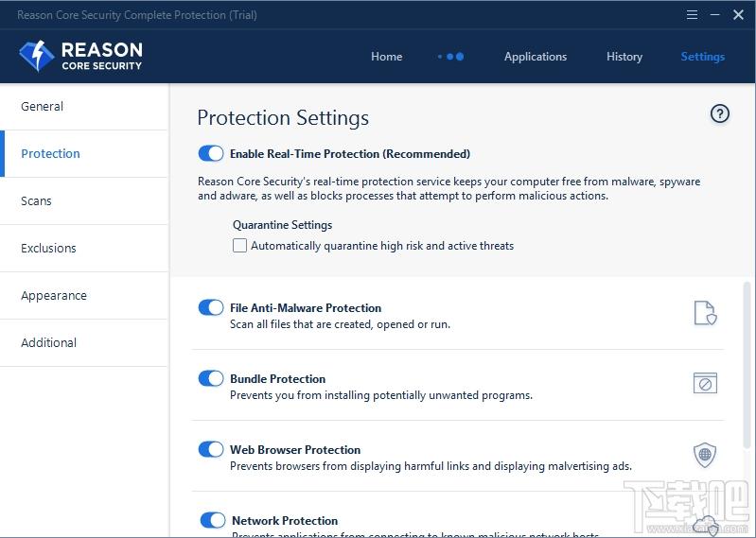The image size is (756, 538).
Task: Toggle File Anti-Malware Protection switch
Action: coord(211,307)
